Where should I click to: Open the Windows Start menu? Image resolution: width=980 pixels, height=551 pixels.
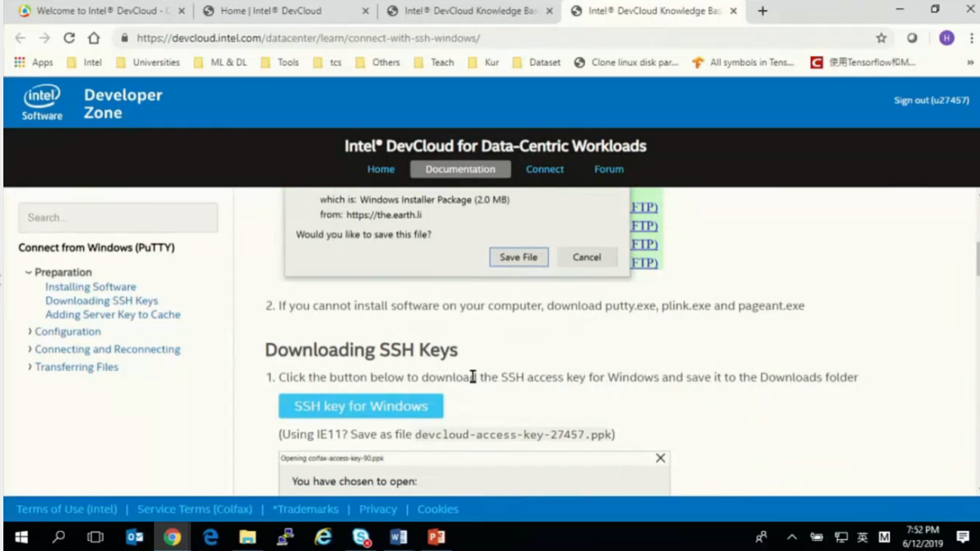pyautogui.click(x=20, y=538)
